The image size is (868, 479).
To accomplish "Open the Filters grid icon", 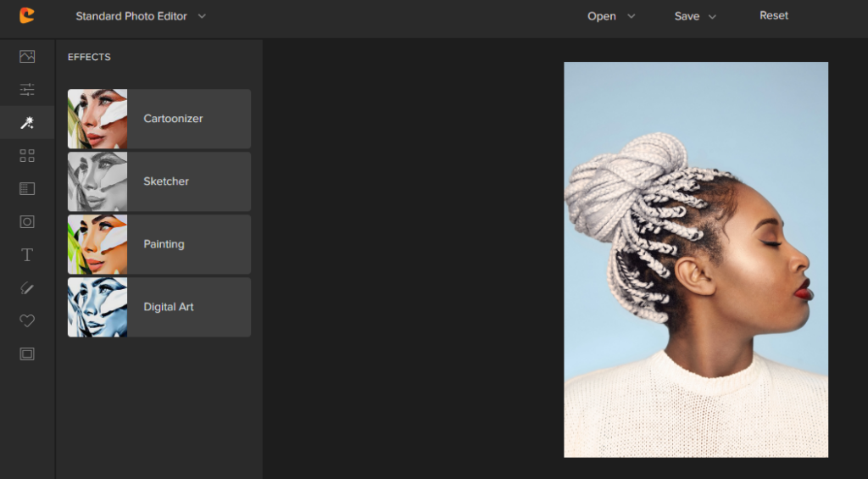I will point(27,156).
